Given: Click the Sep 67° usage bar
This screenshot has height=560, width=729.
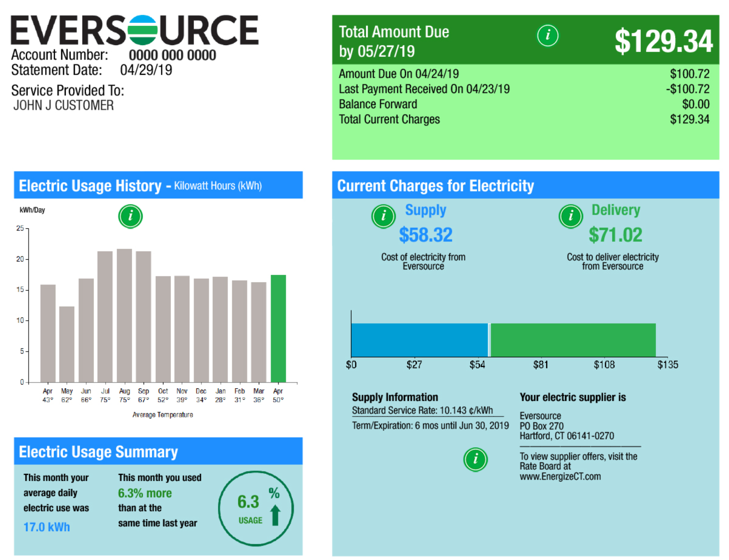Looking at the screenshot, I should [x=143, y=317].
